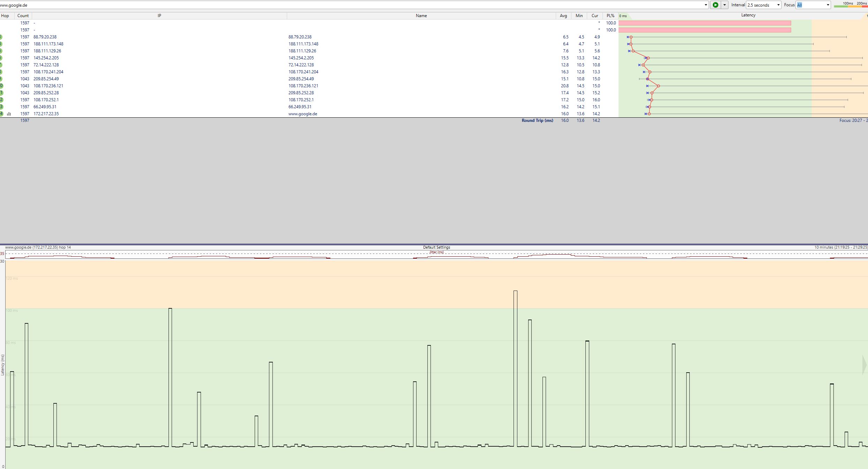Click the IP column header

pyautogui.click(x=159, y=16)
